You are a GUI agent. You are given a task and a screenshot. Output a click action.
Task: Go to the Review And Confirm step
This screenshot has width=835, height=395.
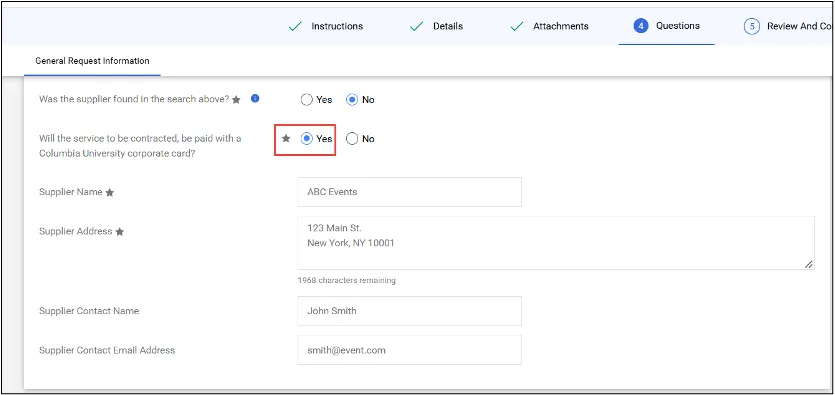[789, 26]
